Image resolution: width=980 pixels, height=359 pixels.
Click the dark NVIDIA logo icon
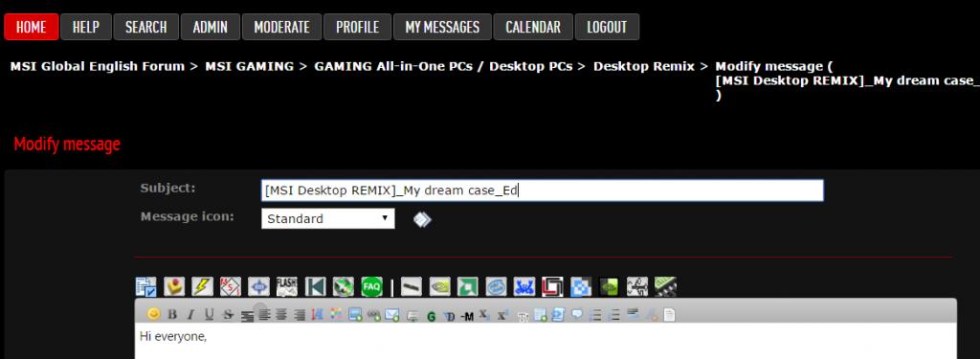(609, 286)
